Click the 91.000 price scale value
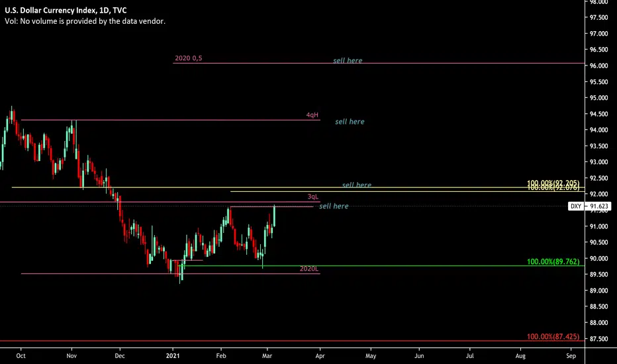This screenshot has height=364, width=617. (598, 226)
